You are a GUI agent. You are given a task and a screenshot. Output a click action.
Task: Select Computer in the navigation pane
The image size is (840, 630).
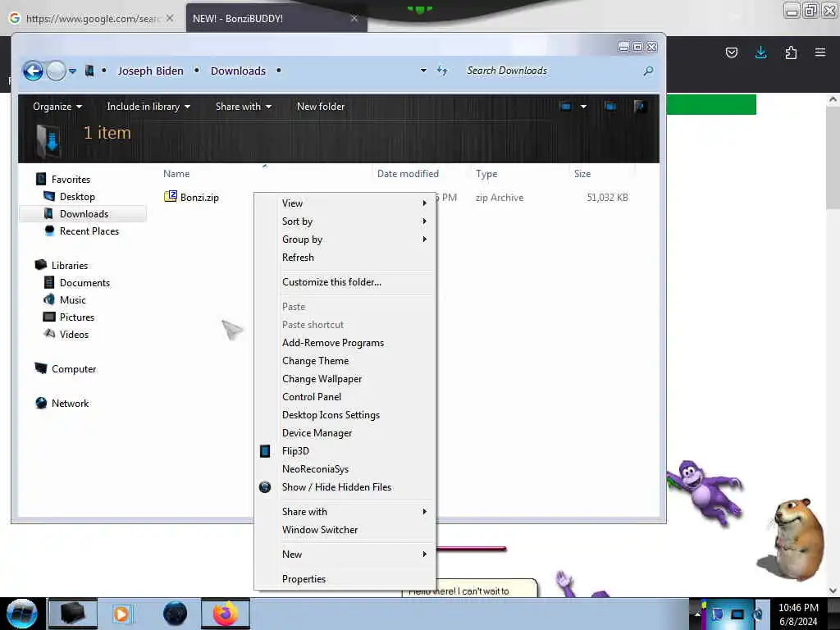pos(73,368)
